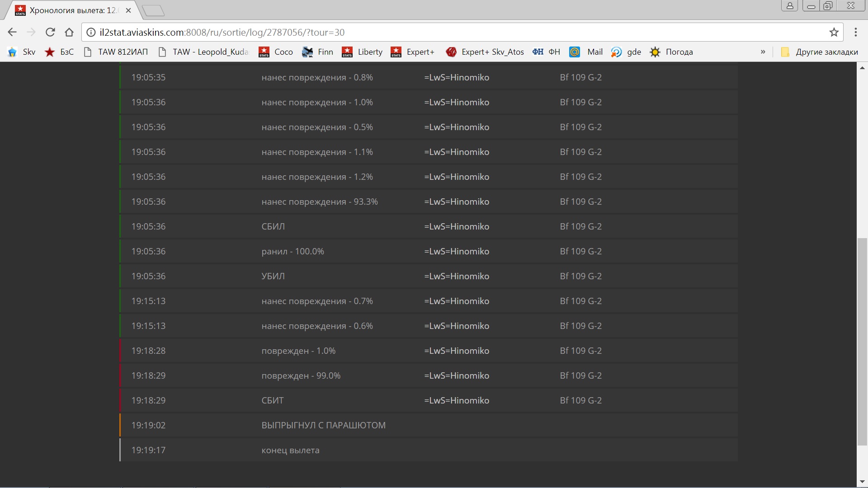Open the Coco stats bookmark

tap(276, 52)
